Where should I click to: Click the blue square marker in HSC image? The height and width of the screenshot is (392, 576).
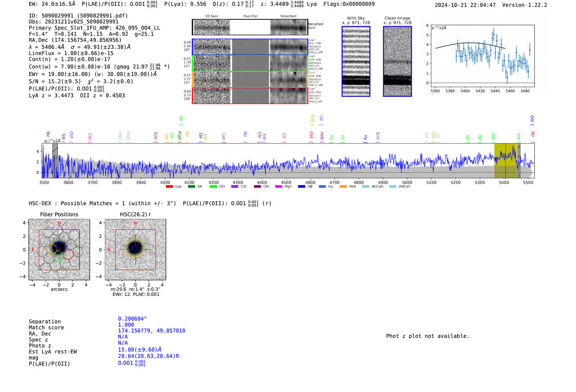point(135,248)
